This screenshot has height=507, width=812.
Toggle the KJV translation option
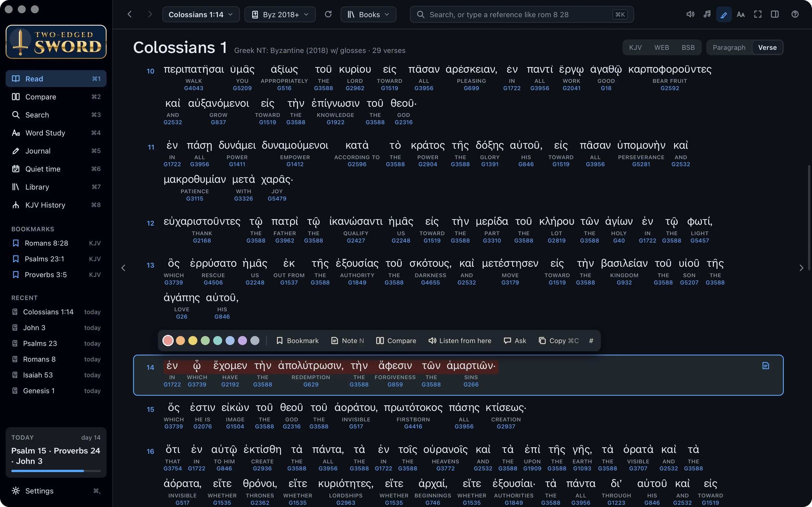tap(635, 47)
